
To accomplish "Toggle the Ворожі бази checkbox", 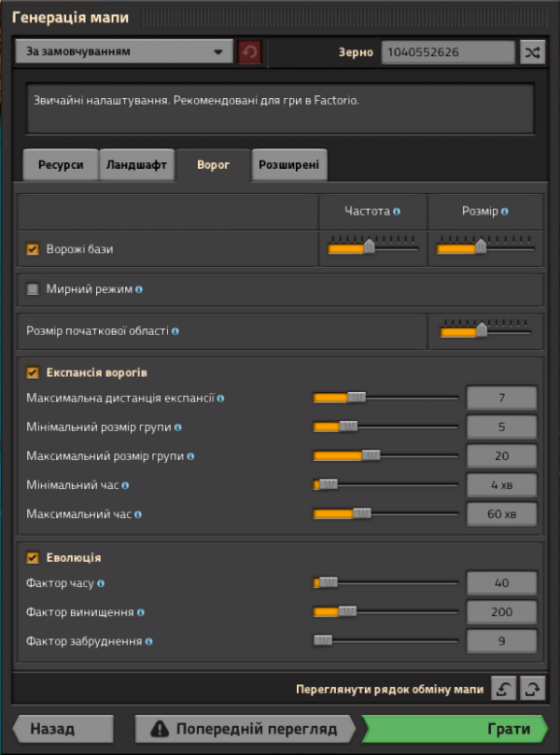I will click(x=33, y=249).
